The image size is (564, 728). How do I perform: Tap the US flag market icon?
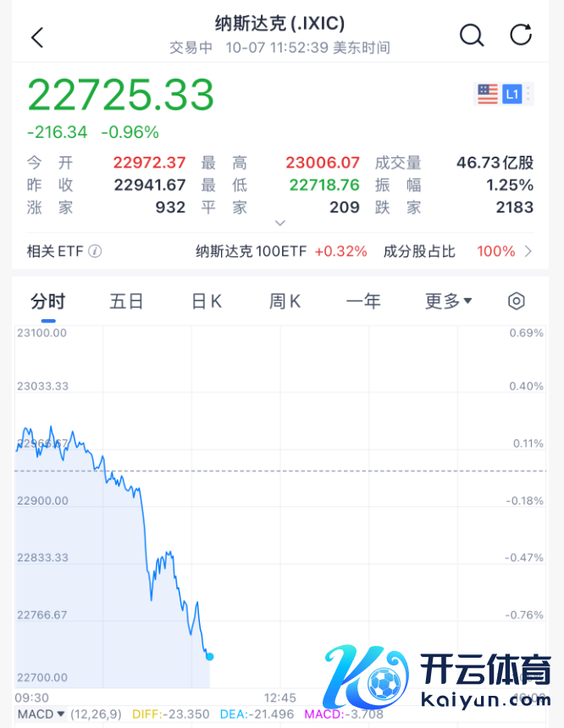pyautogui.click(x=488, y=94)
